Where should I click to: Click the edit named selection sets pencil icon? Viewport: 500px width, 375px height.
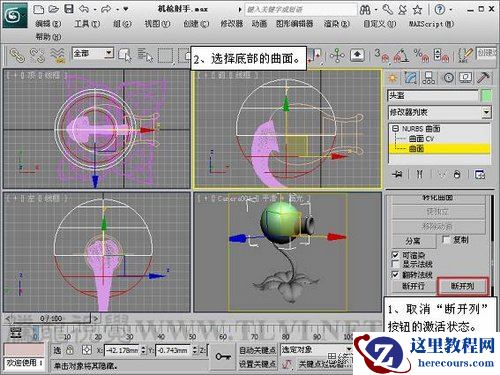465,55
